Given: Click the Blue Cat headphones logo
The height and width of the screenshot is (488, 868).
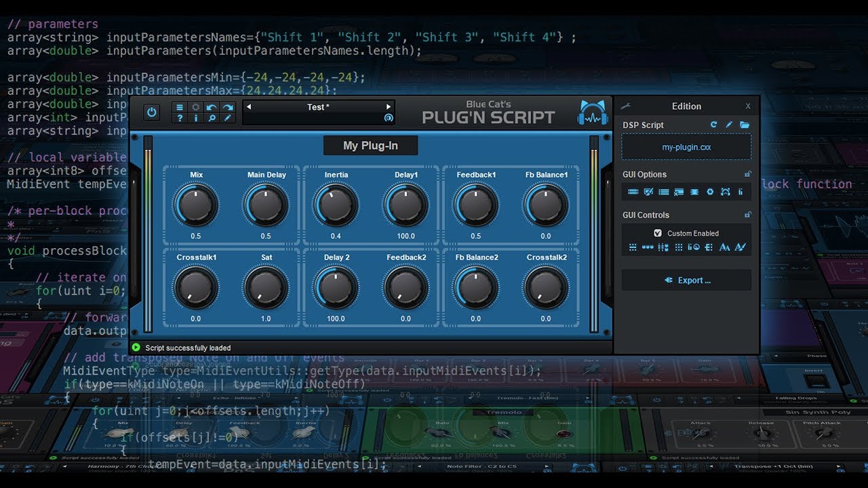Looking at the screenshot, I should [x=593, y=113].
